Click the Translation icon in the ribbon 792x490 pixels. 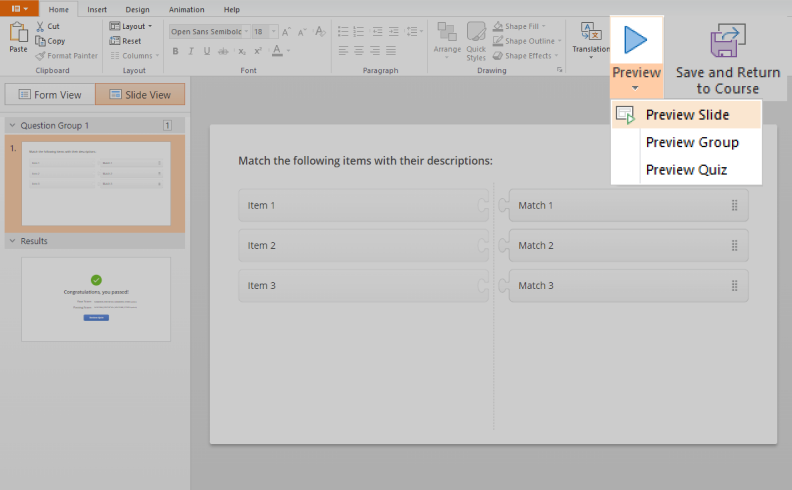point(590,33)
